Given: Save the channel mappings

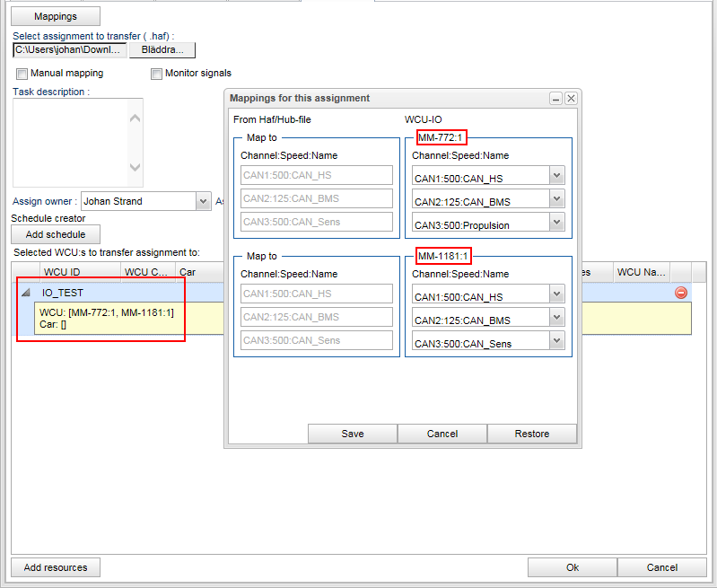Looking at the screenshot, I should point(353,434).
